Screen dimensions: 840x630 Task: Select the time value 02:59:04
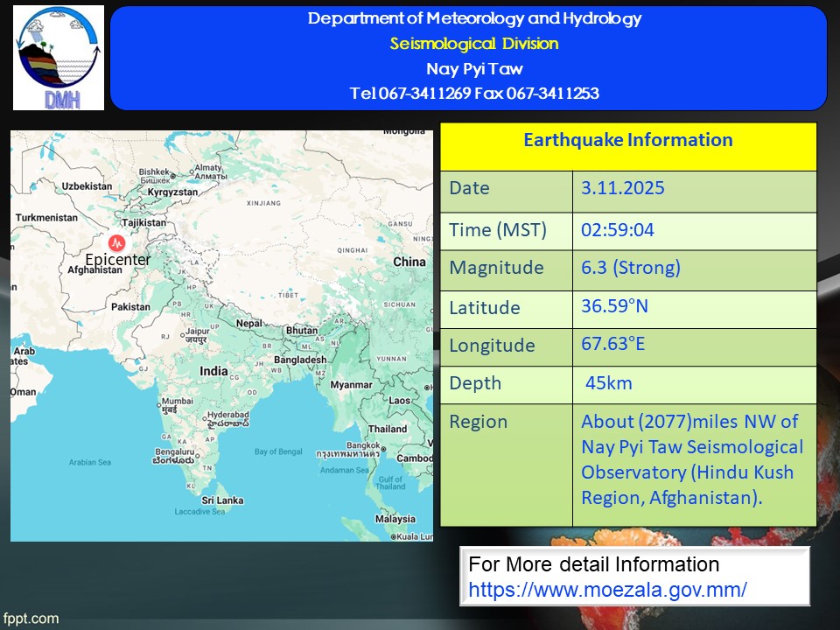click(x=617, y=230)
